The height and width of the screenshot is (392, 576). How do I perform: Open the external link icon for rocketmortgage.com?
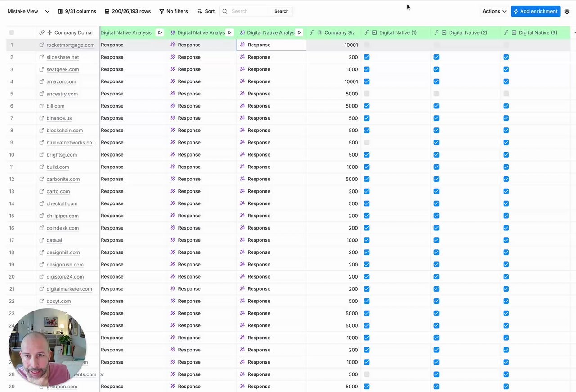click(42, 45)
